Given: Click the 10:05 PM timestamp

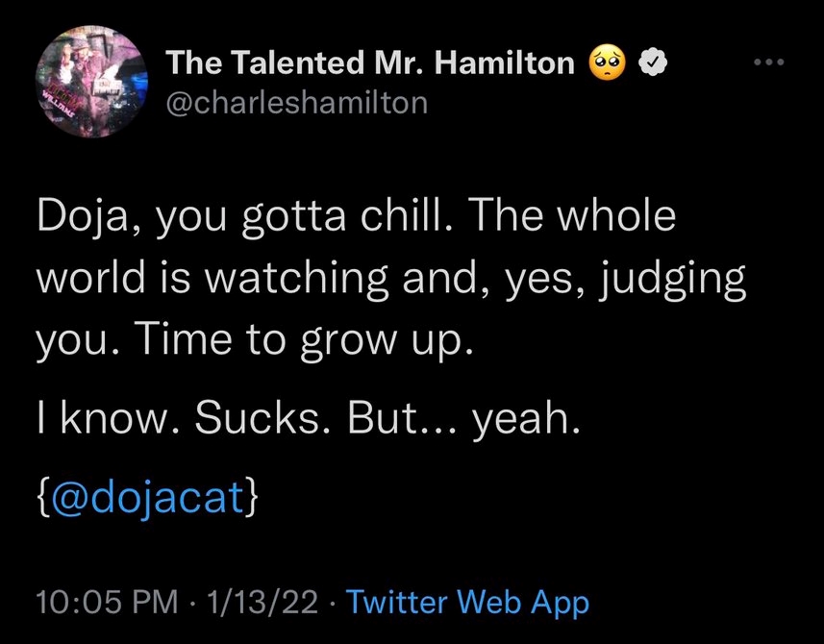Looking at the screenshot, I should pos(107,602).
